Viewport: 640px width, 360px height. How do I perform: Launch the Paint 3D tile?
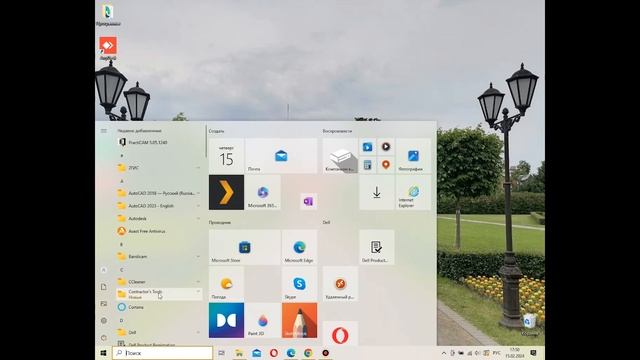point(263,320)
